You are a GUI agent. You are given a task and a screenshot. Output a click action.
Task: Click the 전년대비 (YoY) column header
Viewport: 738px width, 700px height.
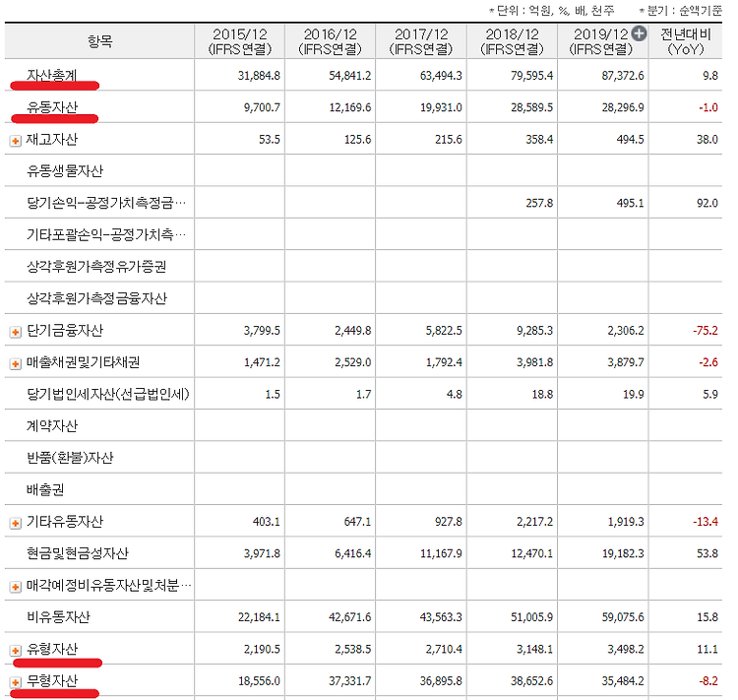tap(685, 41)
